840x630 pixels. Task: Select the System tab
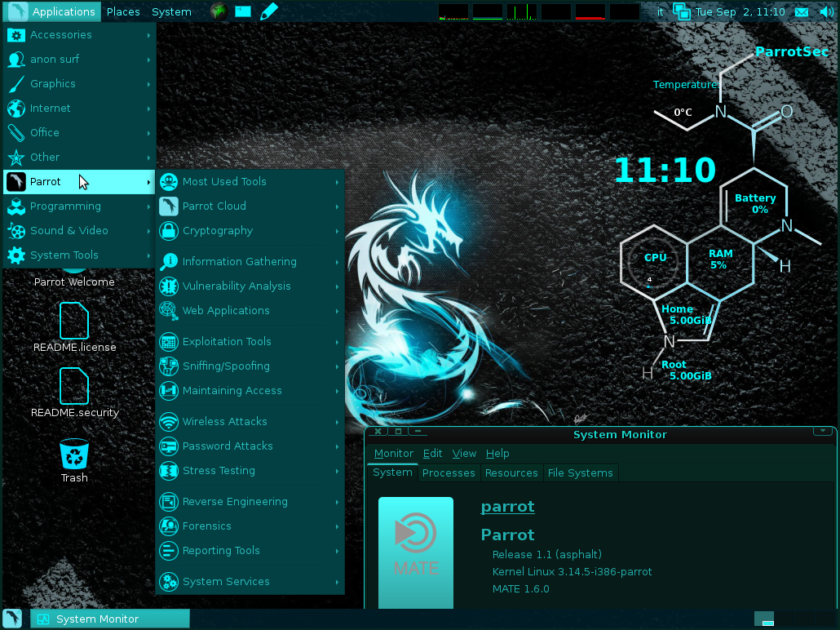point(392,472)
